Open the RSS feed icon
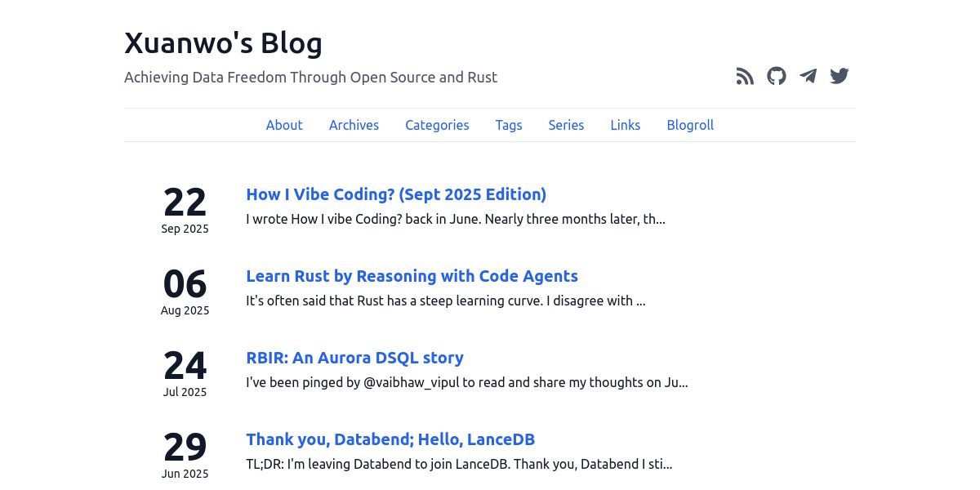 pos(745,77)
